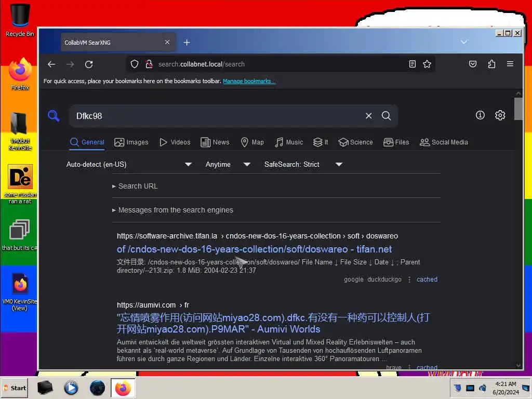Switch to the Images category
This screenshot has height=399, width=532.
pyautogui.click(x=131, y=142)
